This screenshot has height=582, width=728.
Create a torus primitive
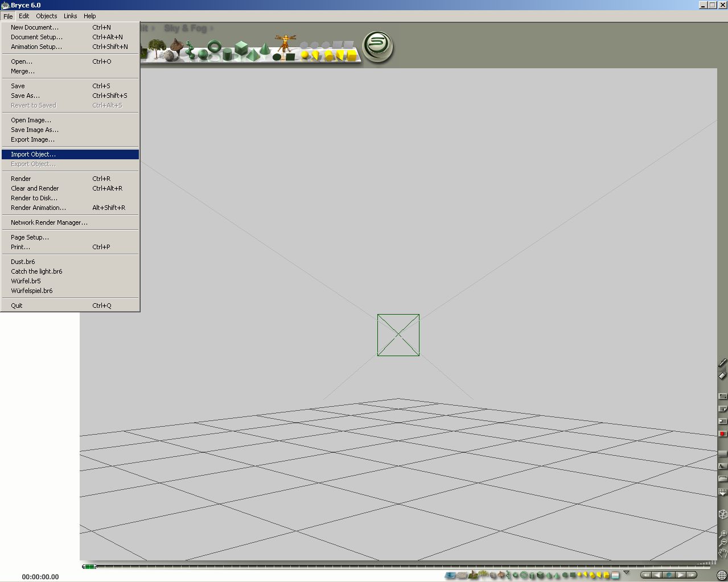[215, 46]
